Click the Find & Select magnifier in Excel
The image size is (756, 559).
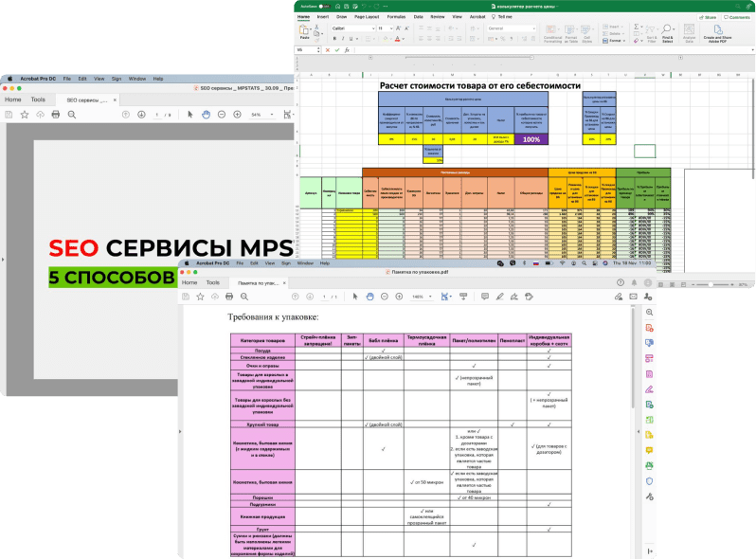[667, 33]
